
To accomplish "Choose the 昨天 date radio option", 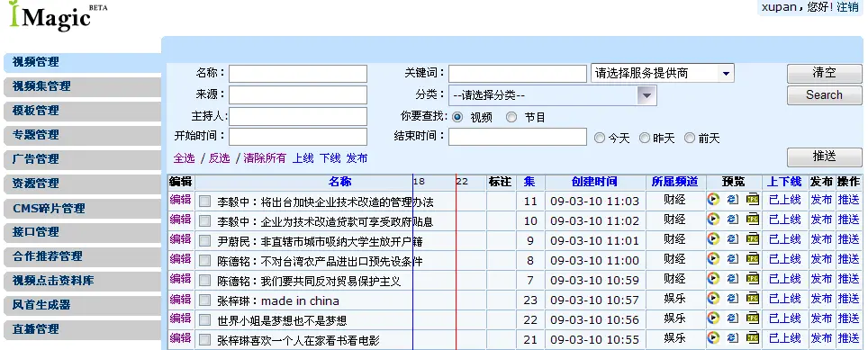I will tap(645, 139).
